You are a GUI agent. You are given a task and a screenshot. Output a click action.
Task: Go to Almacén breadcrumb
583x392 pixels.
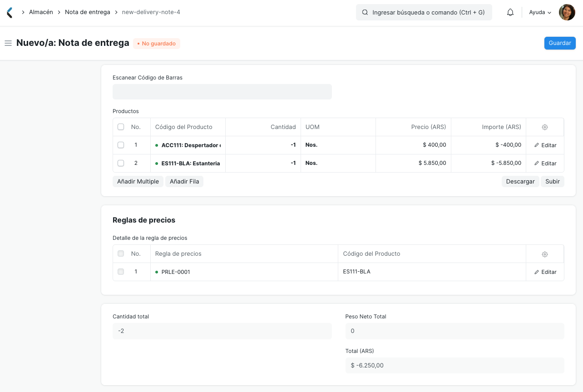click(x=41, y=12)
